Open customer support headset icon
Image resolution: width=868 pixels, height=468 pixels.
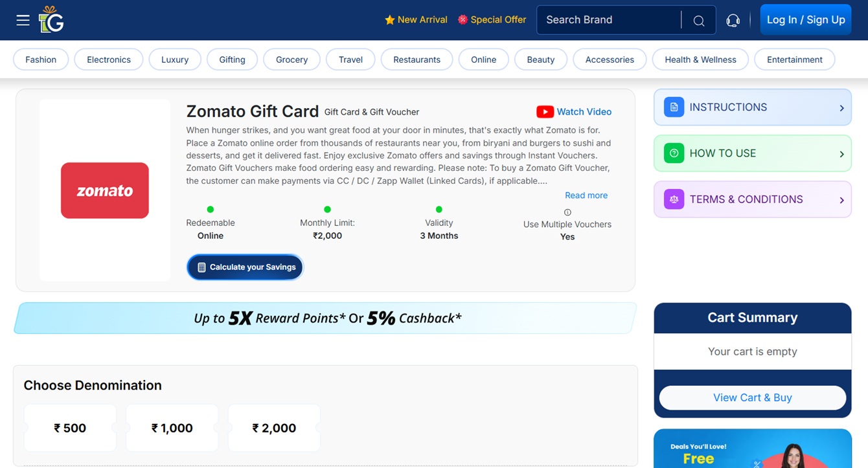733,21
